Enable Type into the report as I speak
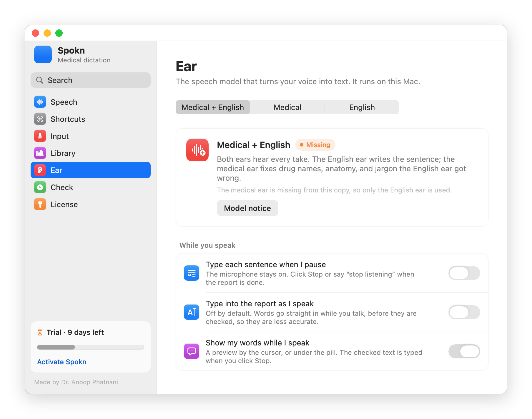 point(464,312)
